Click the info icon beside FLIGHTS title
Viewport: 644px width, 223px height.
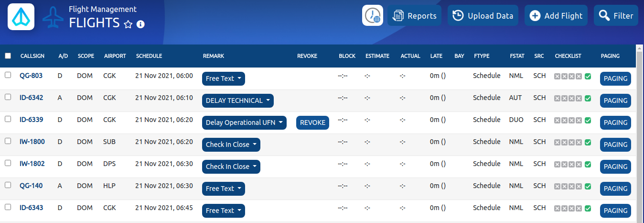point(140,24)
